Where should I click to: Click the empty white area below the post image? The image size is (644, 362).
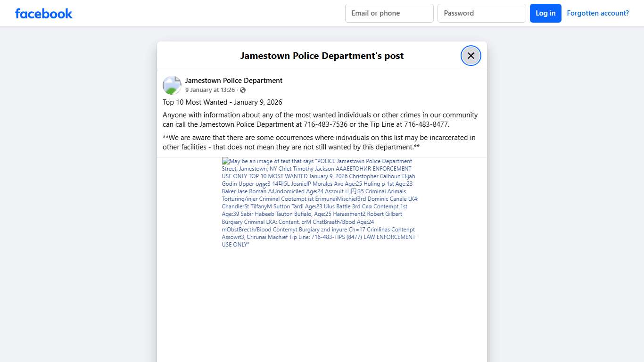[322, 306]
